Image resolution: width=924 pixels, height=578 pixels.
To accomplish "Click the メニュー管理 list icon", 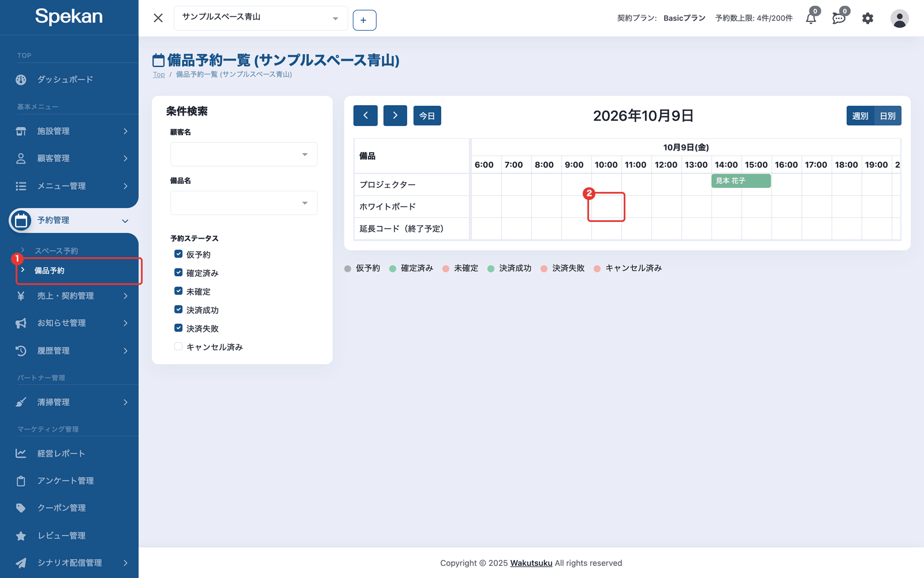I will point(21,186).
